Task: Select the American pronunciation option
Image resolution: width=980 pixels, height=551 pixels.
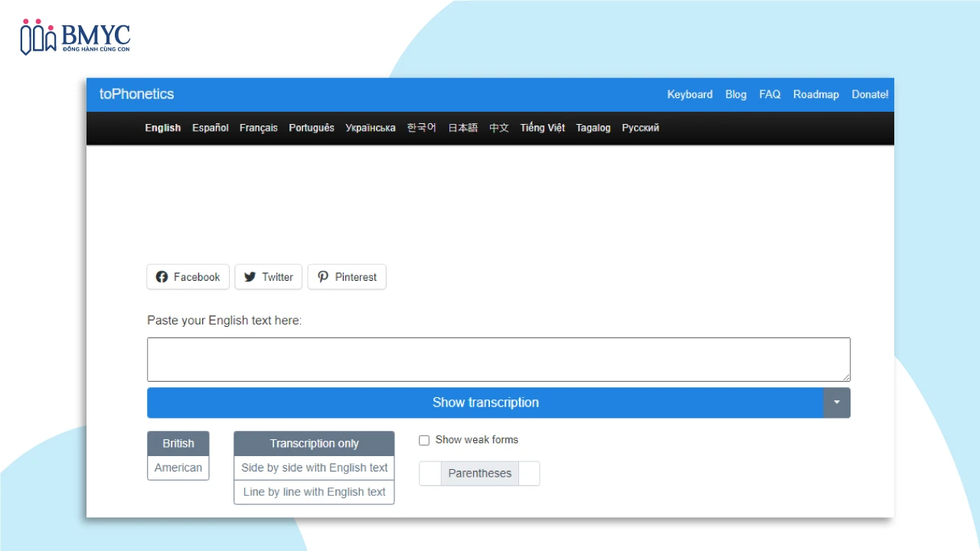Action: pos(178,468)
